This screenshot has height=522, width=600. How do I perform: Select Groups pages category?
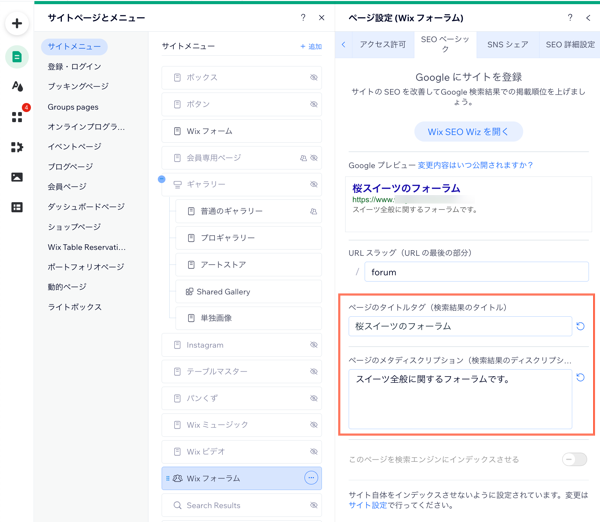tap(73, 107)
